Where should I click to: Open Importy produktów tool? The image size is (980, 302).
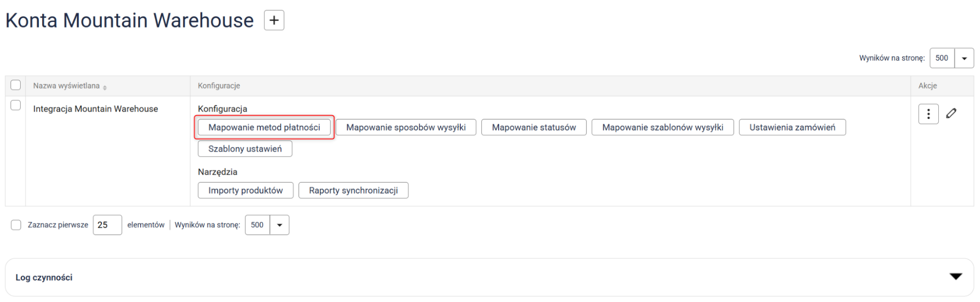(245, 190)
